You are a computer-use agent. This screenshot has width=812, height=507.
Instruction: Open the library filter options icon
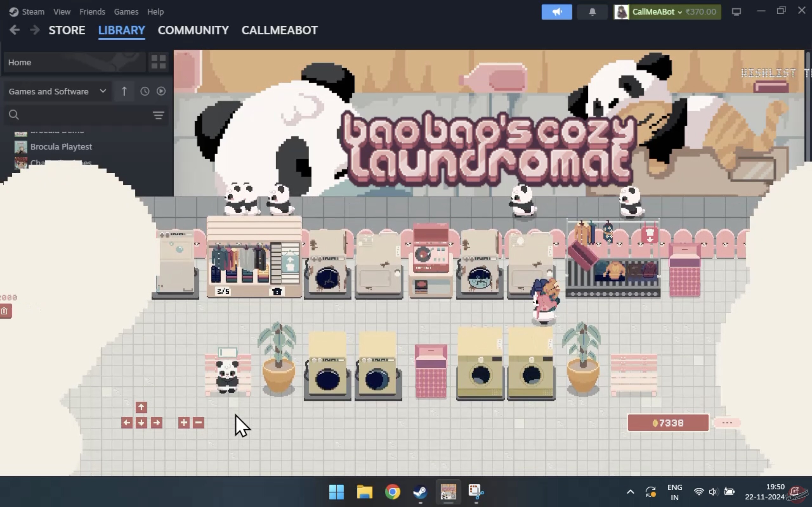click(x=158, y=115)
